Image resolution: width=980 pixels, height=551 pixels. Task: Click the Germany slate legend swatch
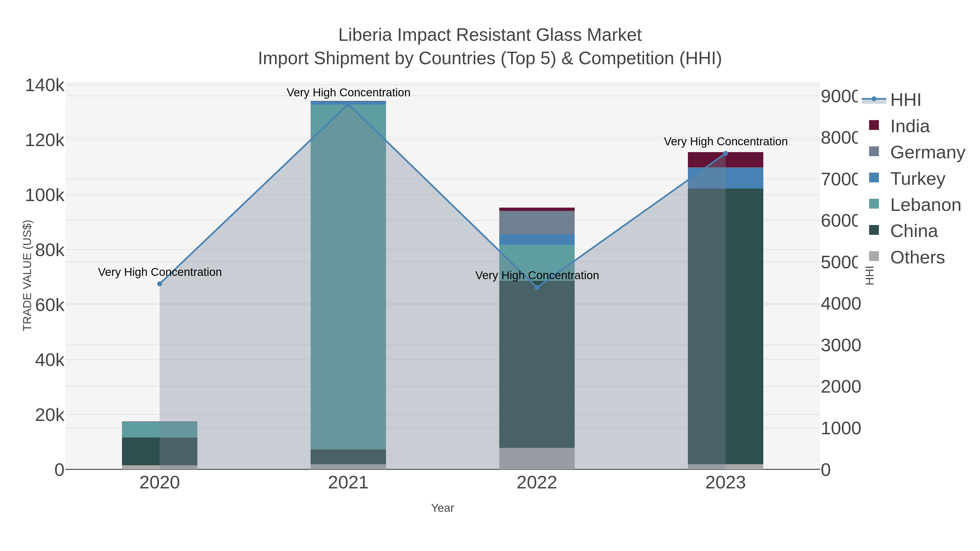click(874, 151)
